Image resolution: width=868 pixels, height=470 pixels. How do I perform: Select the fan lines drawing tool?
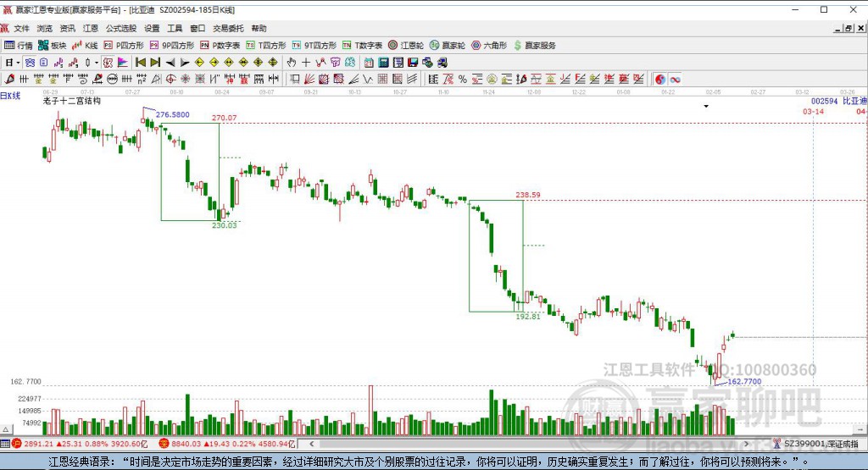309,79
